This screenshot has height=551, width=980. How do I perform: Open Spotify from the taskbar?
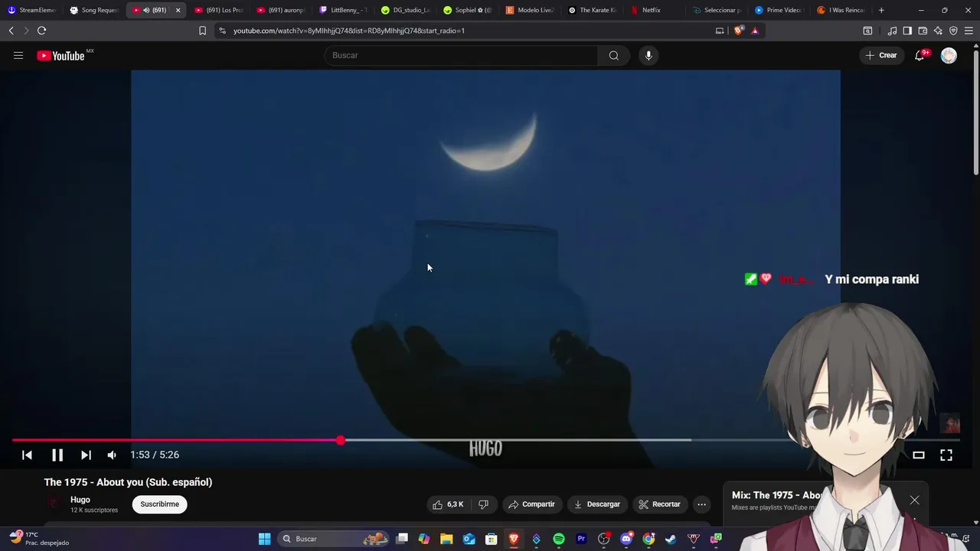(x=559, y=539)
